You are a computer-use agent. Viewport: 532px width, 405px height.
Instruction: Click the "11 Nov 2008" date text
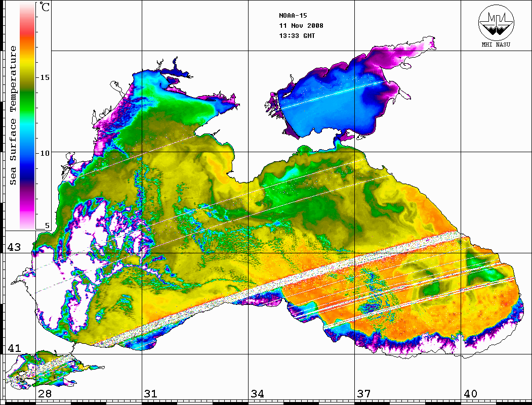click(x=301, y=26)
